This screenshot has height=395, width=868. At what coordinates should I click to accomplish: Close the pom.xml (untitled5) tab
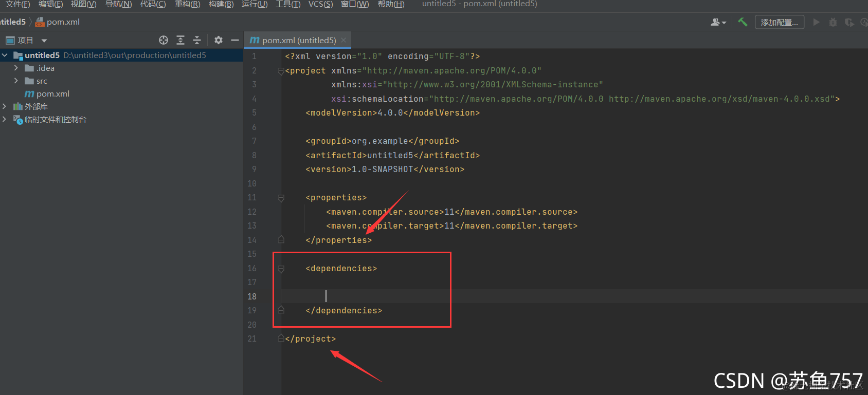click(x=343, y=40)
